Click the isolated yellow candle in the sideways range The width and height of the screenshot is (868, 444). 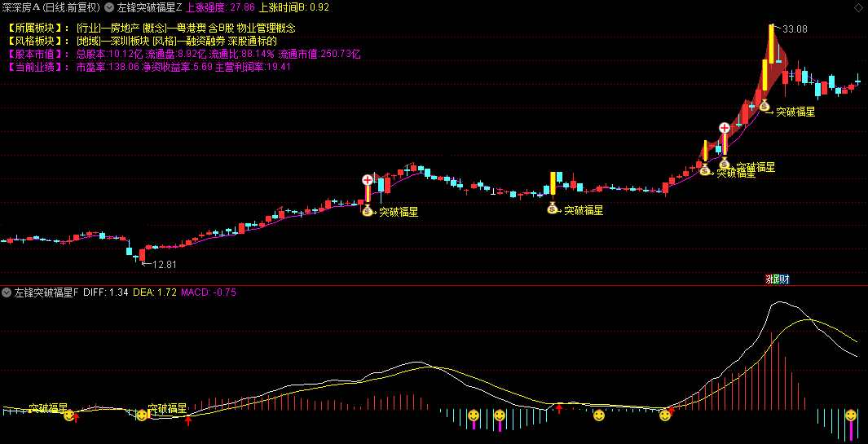point(553,183)
